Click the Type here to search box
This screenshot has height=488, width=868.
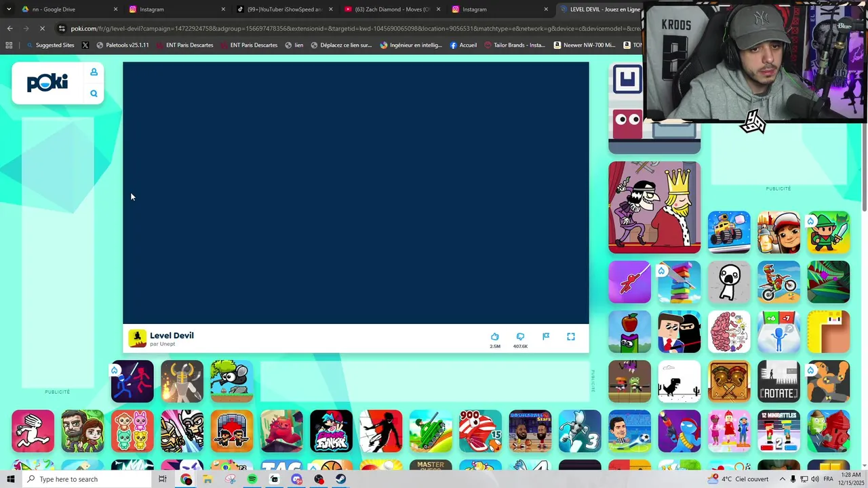pos(87,479)
